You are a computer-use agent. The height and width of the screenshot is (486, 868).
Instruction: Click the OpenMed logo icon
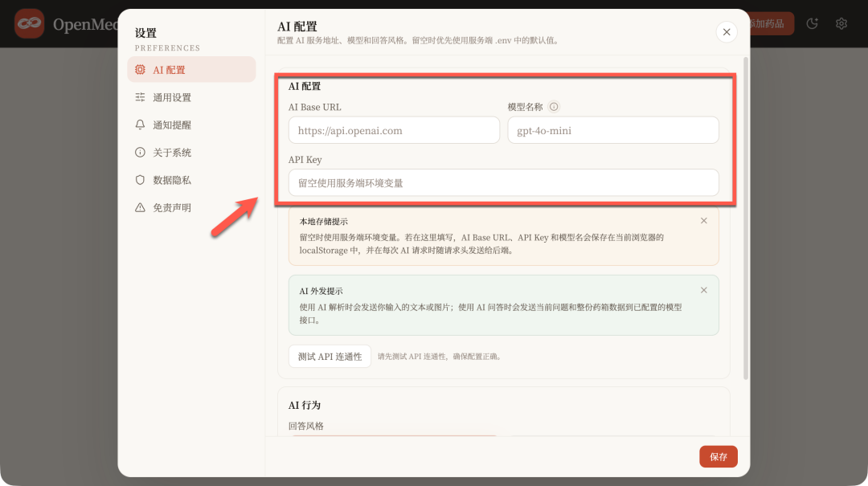(30, 24)
